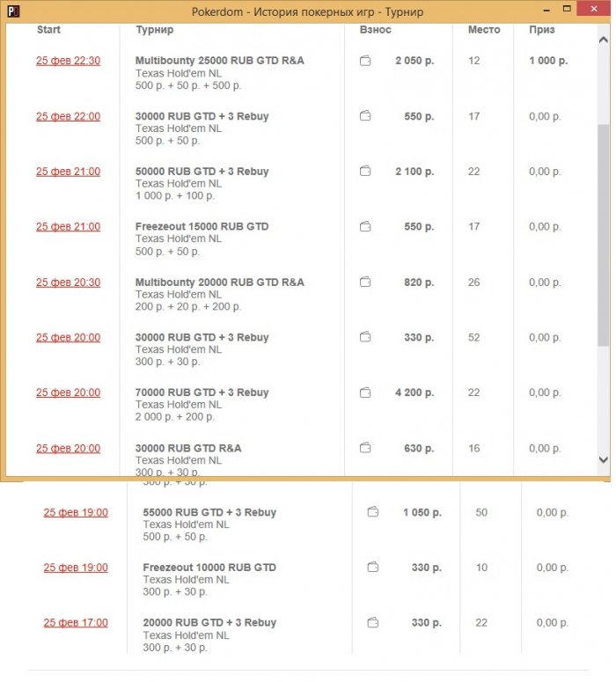Click wallet icon in Multibounty 20000 RUB row
This screenshot has width=616, height=682.
click(x=365, y=282)
